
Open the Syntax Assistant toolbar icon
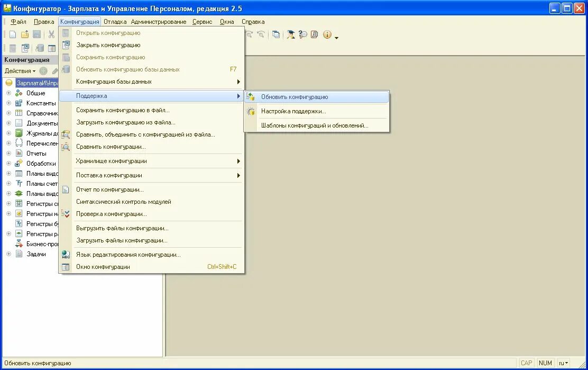pyautogui.click(x=291, y=34)
